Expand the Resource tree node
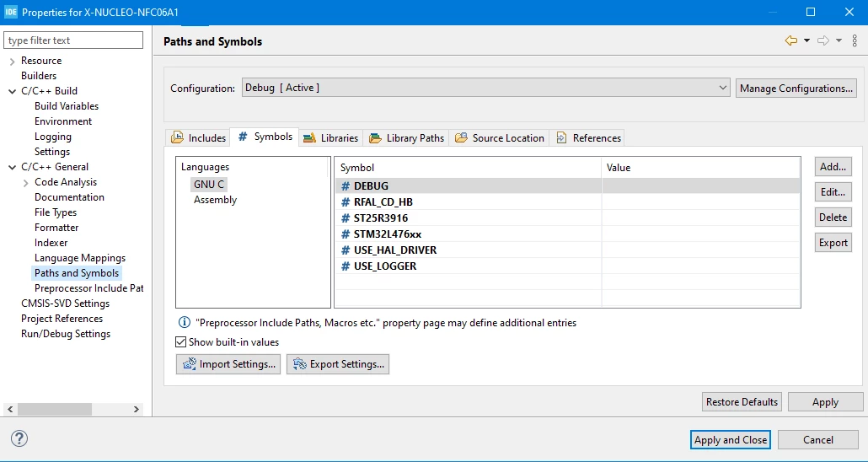Viewport: 868px width, 462px height. (12, 61)
